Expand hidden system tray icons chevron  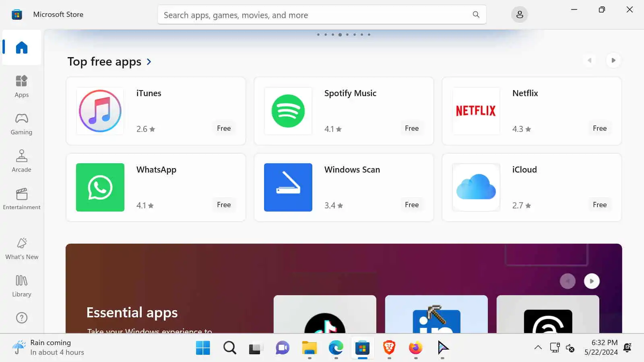pos(538,348)
